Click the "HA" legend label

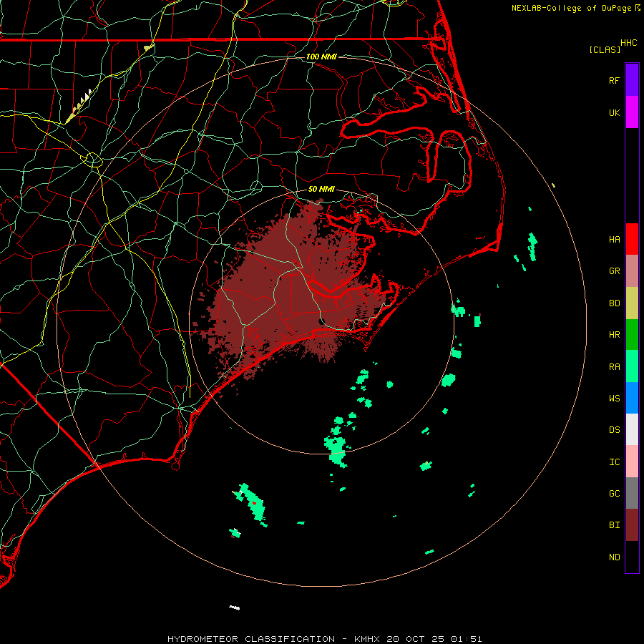[614, 240]
